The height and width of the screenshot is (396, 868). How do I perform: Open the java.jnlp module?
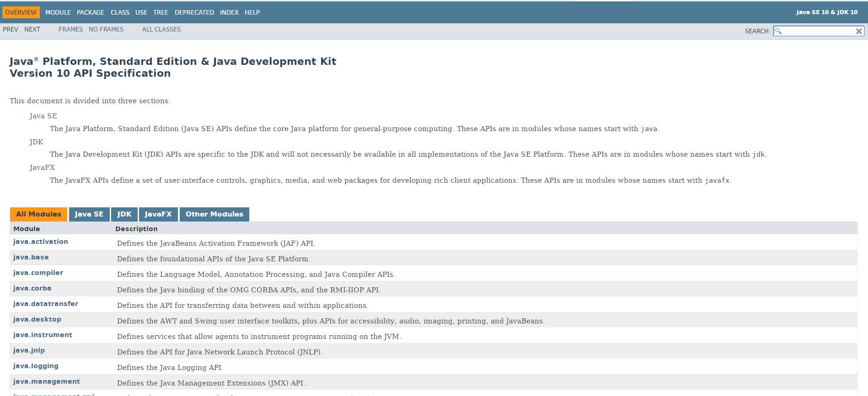click(29, 350)
